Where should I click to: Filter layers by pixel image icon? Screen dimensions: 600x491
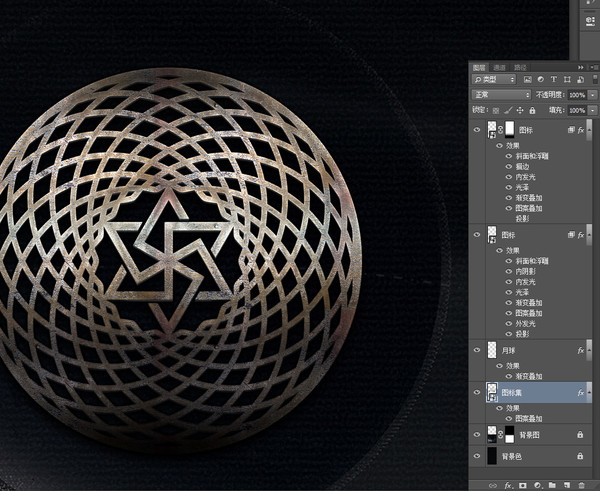pos(528,79)
